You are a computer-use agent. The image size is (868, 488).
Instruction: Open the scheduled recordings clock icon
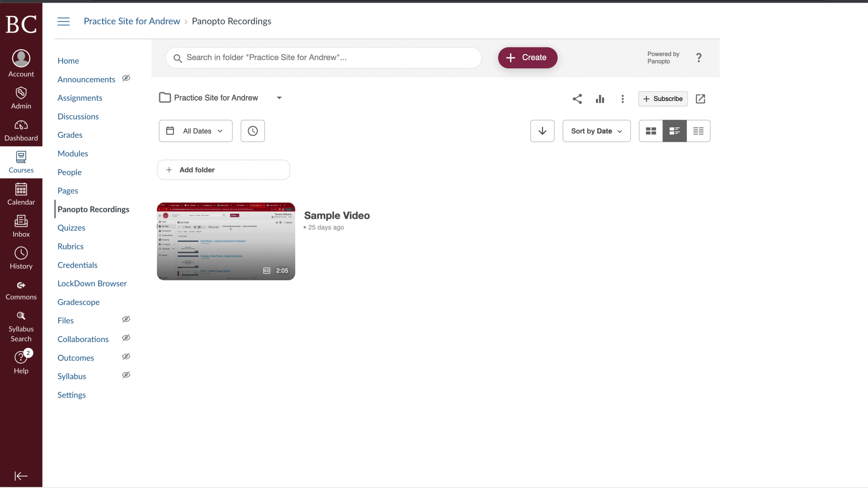tap(252, 131)
